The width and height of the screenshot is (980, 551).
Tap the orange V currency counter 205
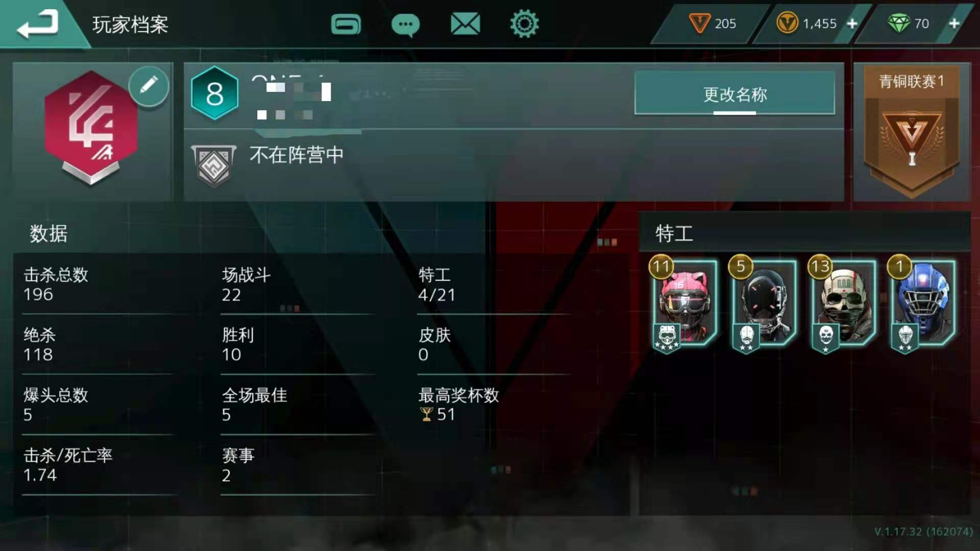712,23
